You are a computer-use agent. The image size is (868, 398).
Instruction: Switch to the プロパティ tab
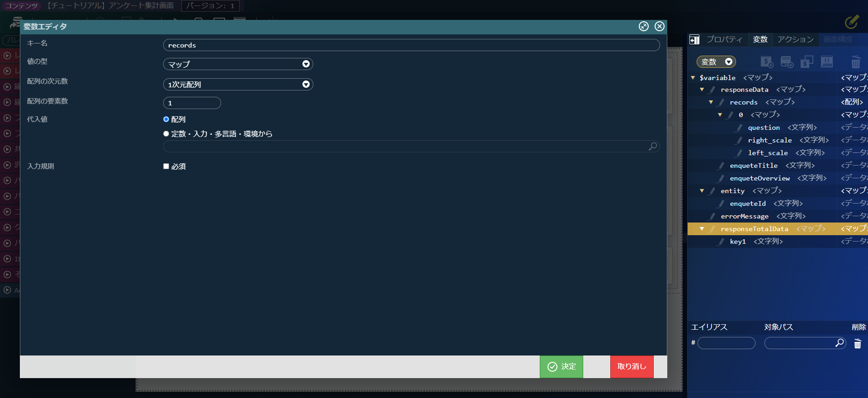click(725, 40)
